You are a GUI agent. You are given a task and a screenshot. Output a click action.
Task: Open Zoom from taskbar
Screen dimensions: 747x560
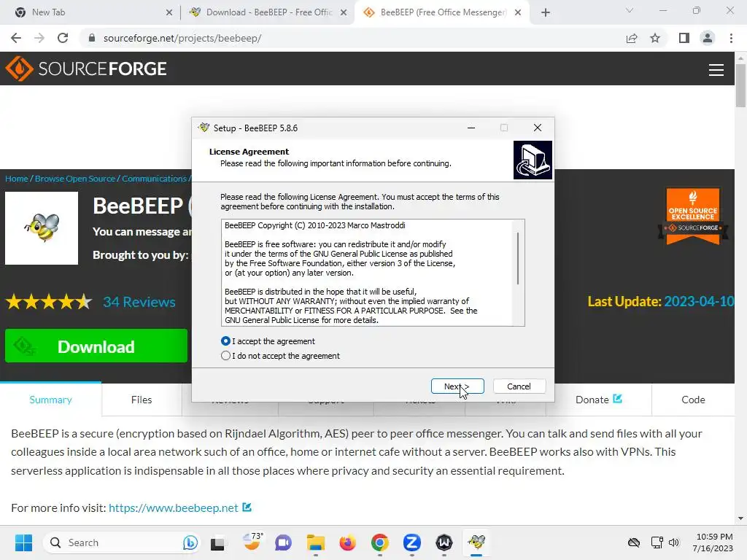click(x=411, y=542)
